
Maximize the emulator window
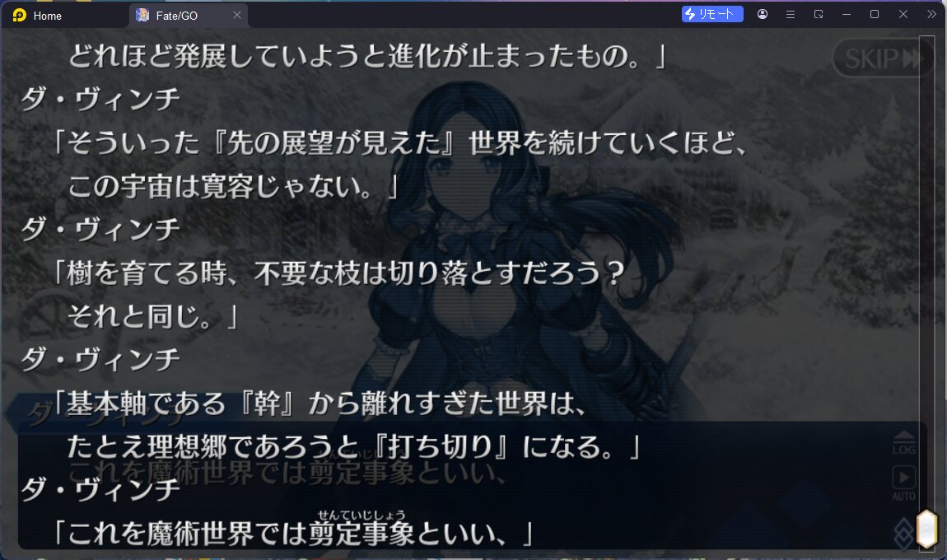coord(874,14)
